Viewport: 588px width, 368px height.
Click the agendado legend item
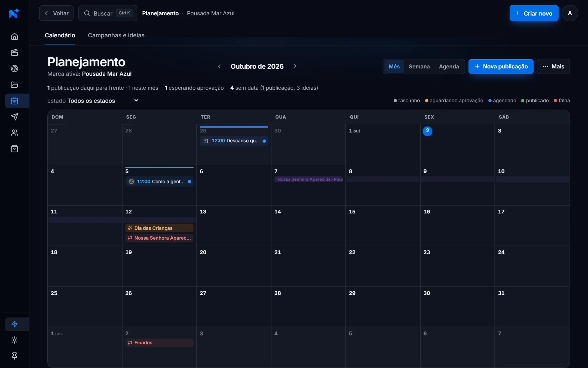pyautogui.click(x=502, y=101)
